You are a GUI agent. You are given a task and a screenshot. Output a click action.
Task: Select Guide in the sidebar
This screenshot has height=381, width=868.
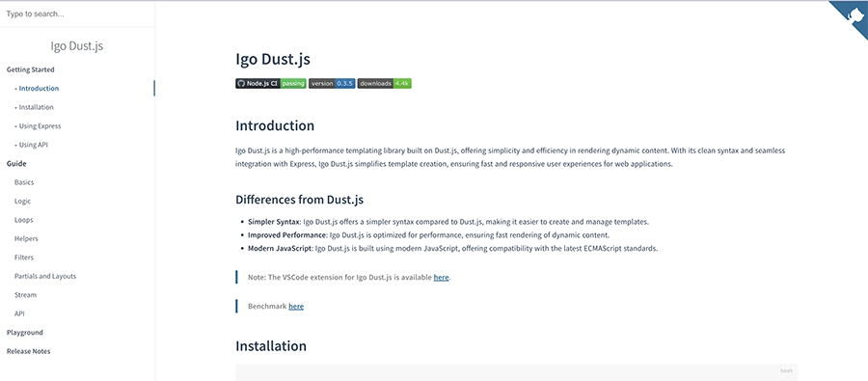pyautogui.click(x=16, y=163)
